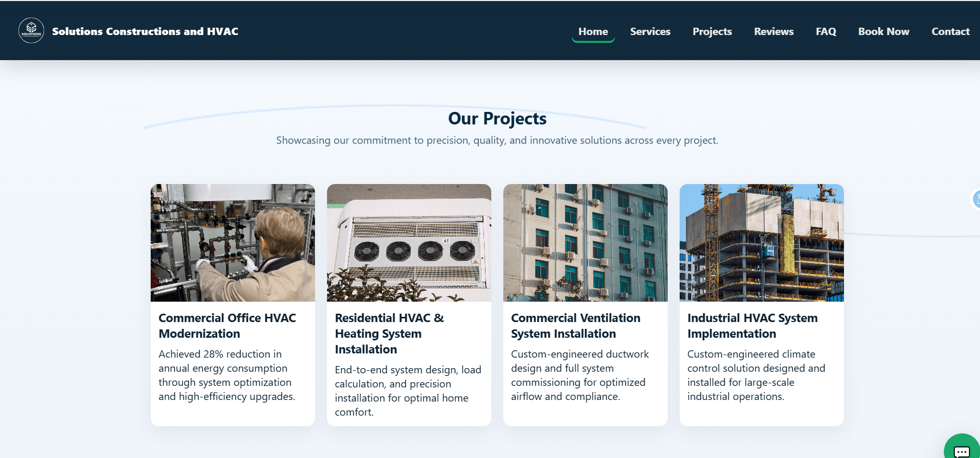
Task: Open the Industrial HVAC construction site photo
Action: 762,243
